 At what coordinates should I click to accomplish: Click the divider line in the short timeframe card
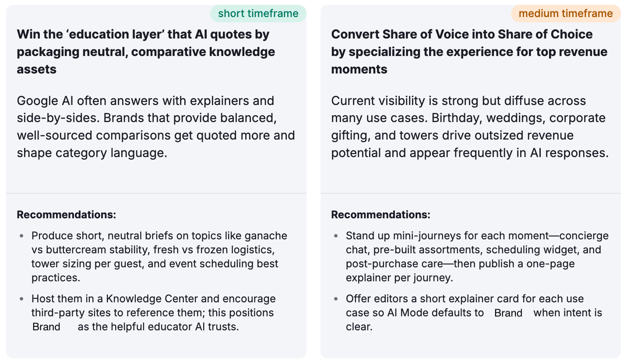pyautogui.click(x=156, y=193)
